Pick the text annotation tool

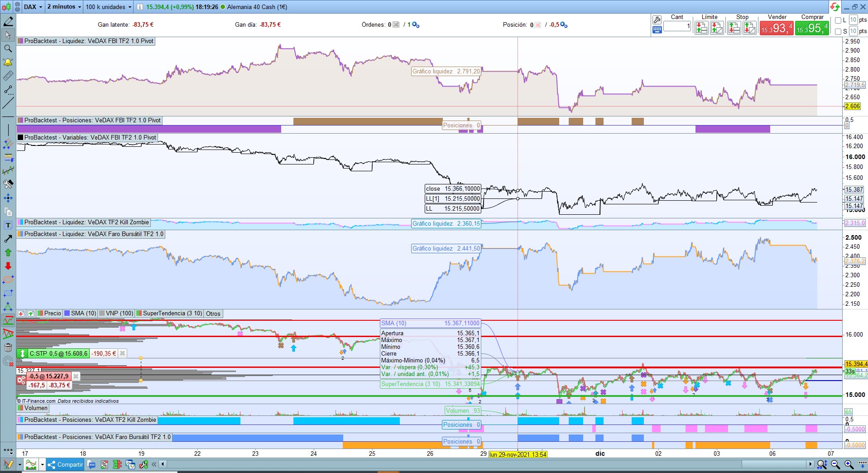[x=8, y=225]
